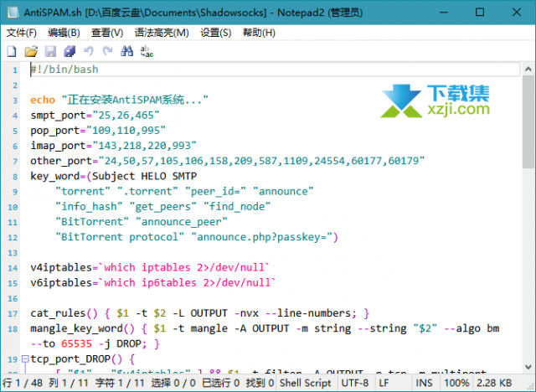The width and height of the screenshot is (536, 392).
Task: Click the 字符 1 / 11 status entry
Action: point(120,383)
